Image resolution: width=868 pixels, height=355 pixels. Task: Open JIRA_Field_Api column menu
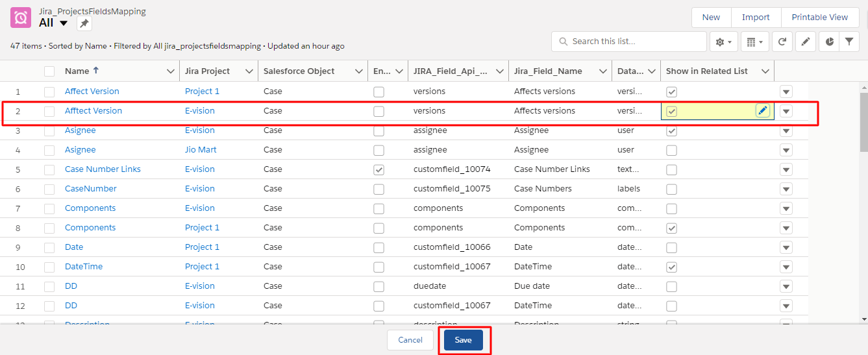pos(501,71)
